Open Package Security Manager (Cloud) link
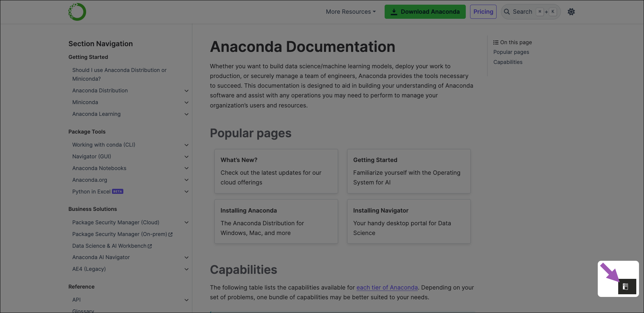Image resolution: width=644 pixels, height=313 pixels. click(116, 222)
